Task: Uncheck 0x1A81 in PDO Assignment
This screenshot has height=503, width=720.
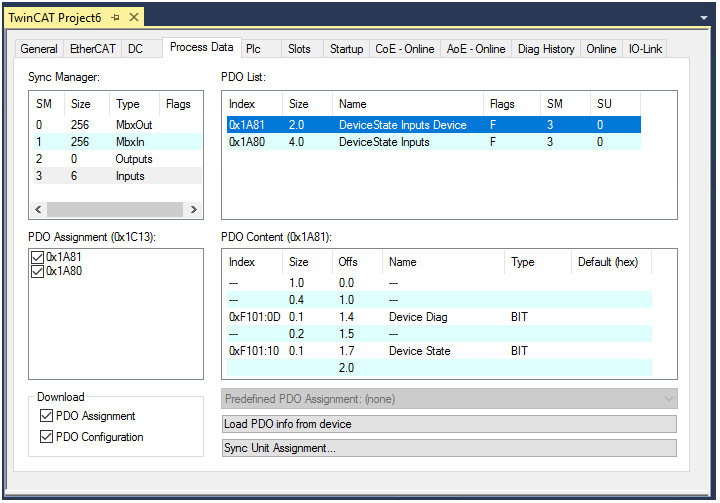Action: click(37, 257)
